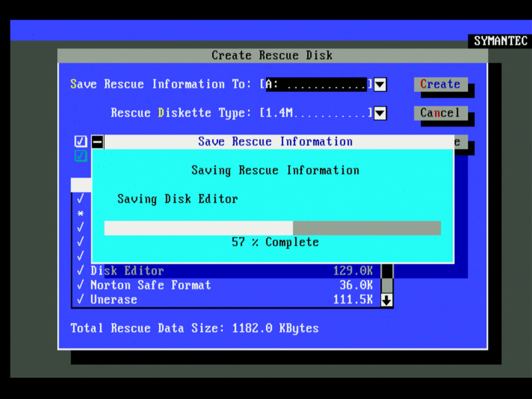Click the scroll down arrow of the list
The image size is (532, 399).
click(387, 300)
